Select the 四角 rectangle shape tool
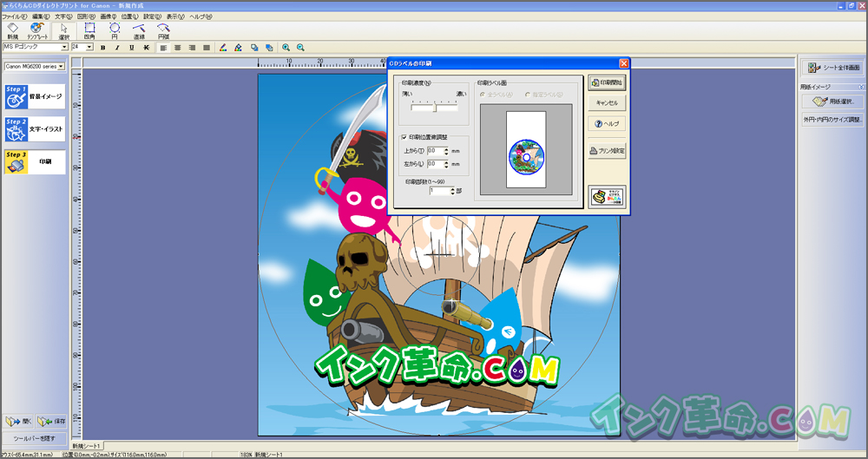Image resolution: width=868 pixels, height=459 pixels. tap(89, 31)
